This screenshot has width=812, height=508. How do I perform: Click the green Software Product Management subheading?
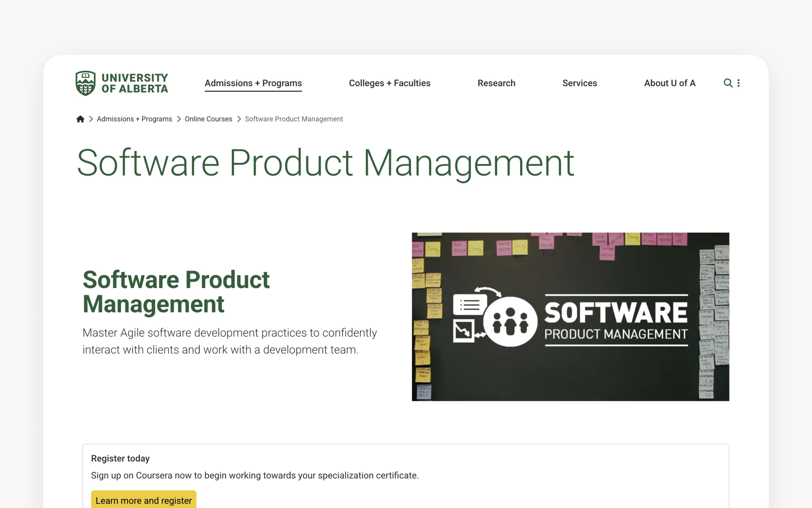pos(176,292)
